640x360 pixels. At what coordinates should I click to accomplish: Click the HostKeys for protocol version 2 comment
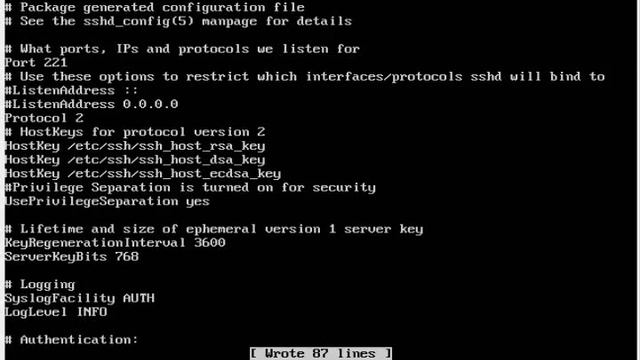135,132
